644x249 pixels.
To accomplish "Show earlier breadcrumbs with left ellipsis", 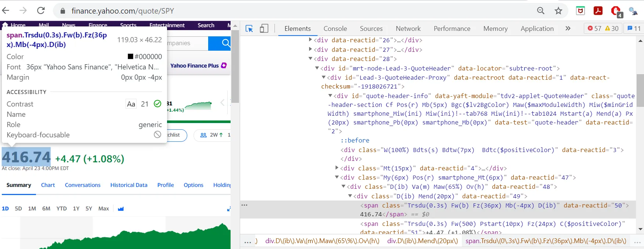I will tap(248, 242).
